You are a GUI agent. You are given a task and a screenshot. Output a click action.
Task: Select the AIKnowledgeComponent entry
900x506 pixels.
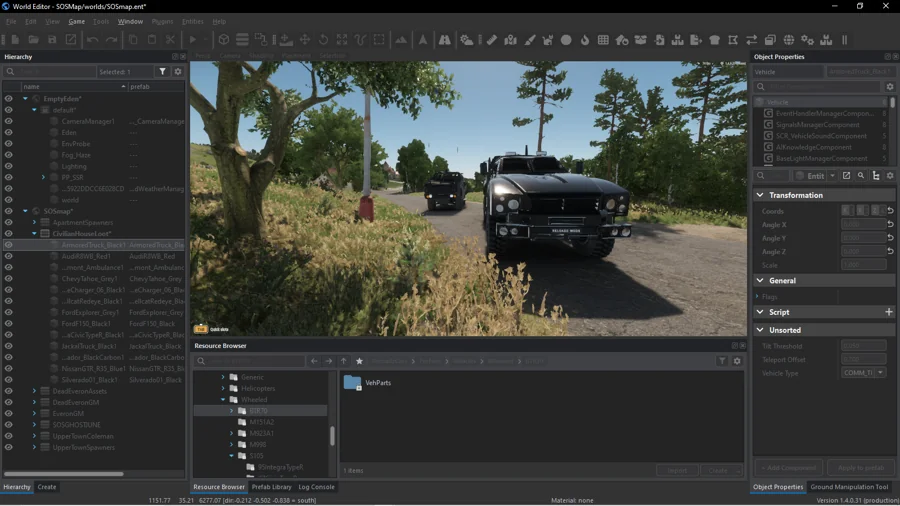coord(813,147)
